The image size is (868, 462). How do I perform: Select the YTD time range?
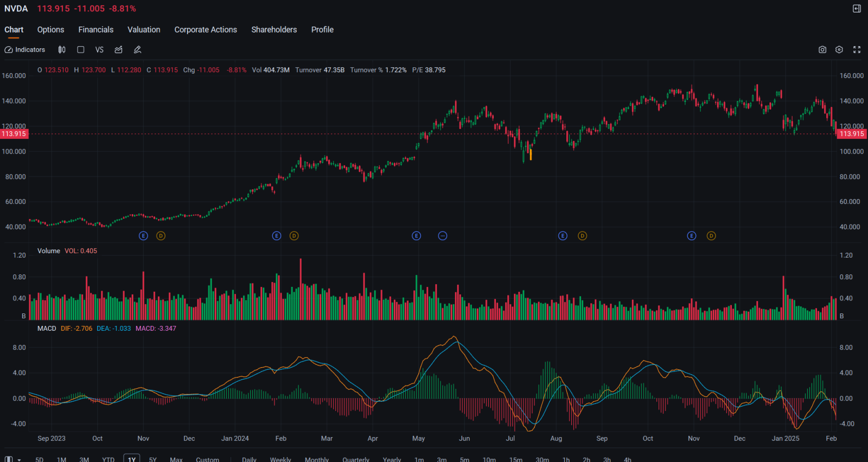[108, 459]
